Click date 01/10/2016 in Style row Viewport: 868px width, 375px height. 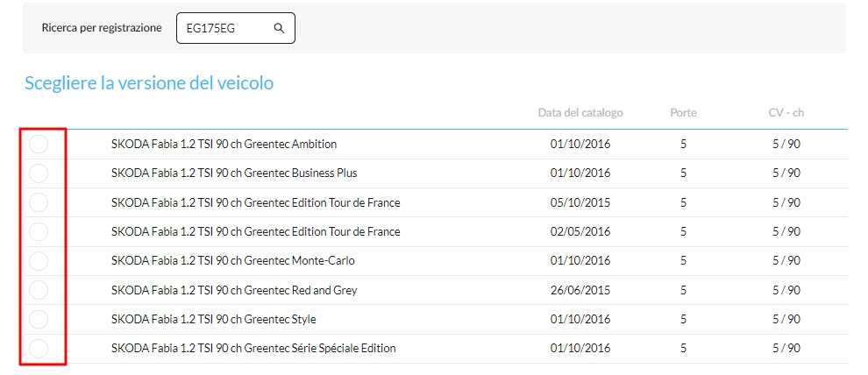point(580,319)
